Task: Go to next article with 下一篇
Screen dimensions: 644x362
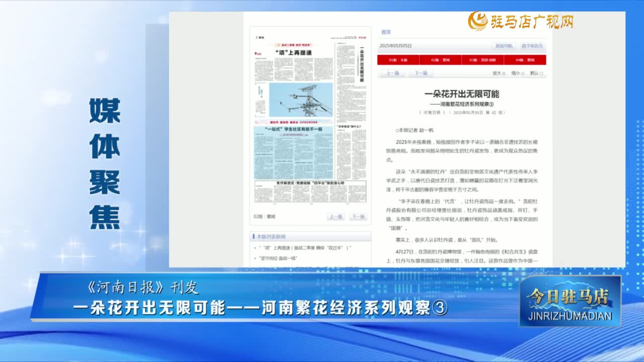Action: tap(421, 73)
